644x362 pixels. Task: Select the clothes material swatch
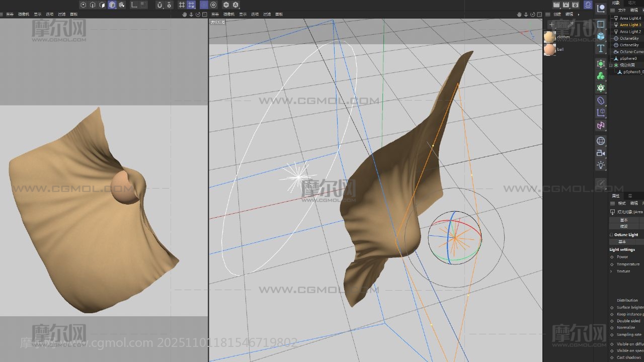click(550, 37)
